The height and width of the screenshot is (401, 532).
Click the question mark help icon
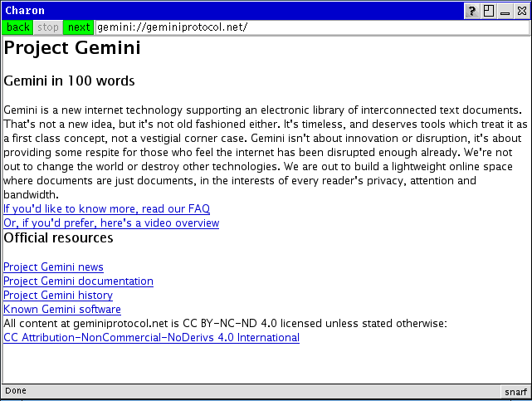tap(471, 11)
